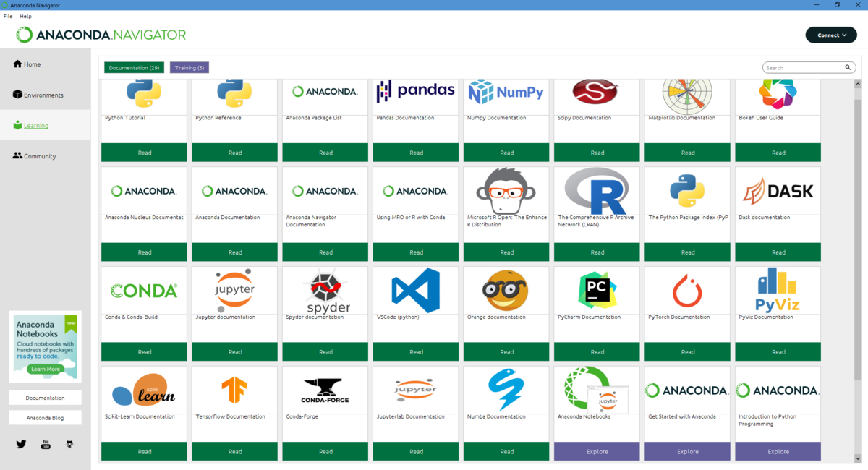The height and width of the screenshot is (470, 868).
Task: Open the Twitter icon in sidebar
Action: [x=21, y=444]
